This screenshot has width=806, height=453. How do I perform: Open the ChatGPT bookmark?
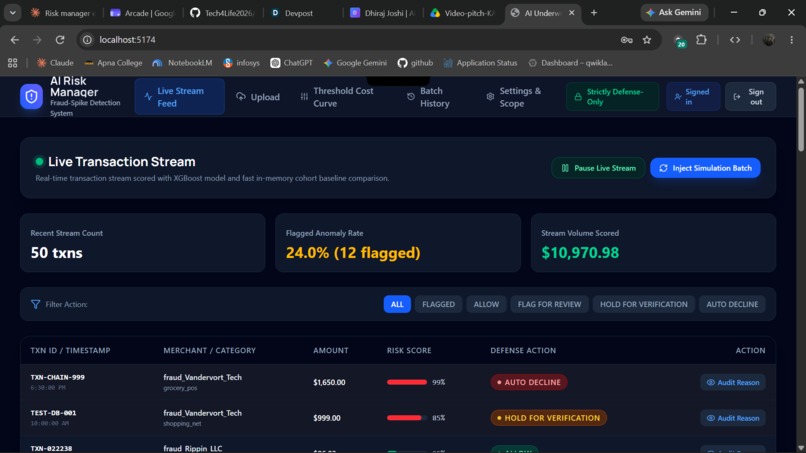coord(291,63)
